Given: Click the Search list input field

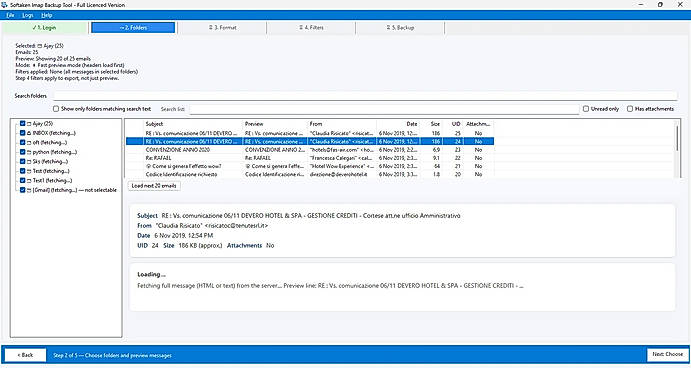Looking at the screenshot, I should click(x=384, y=109).
